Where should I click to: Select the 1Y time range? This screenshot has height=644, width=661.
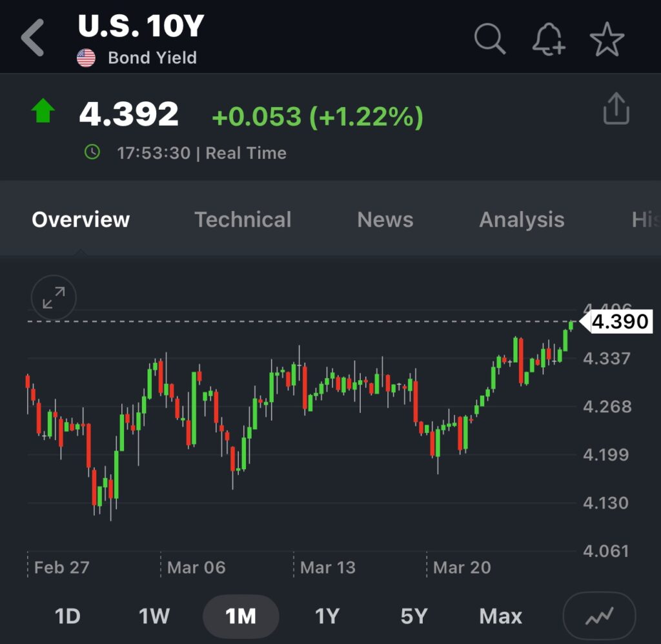point(327,616)
